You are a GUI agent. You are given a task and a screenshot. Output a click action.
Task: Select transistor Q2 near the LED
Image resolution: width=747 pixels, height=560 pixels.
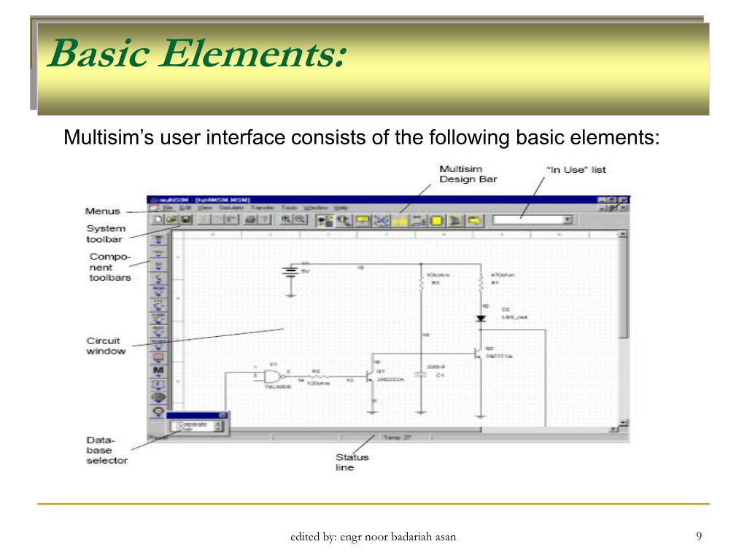(x=478, y=354)
